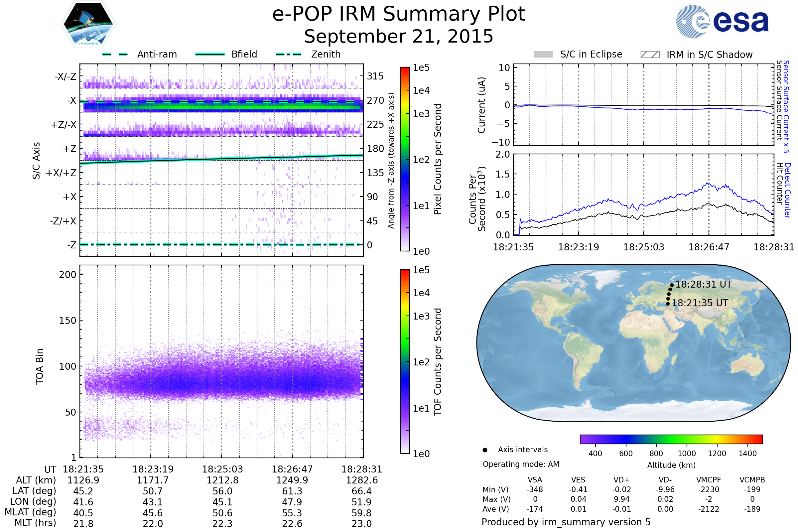
Task: Click the Pixel Counts per Second color bar
Action: pyautogui.click(x=405, y=159)
